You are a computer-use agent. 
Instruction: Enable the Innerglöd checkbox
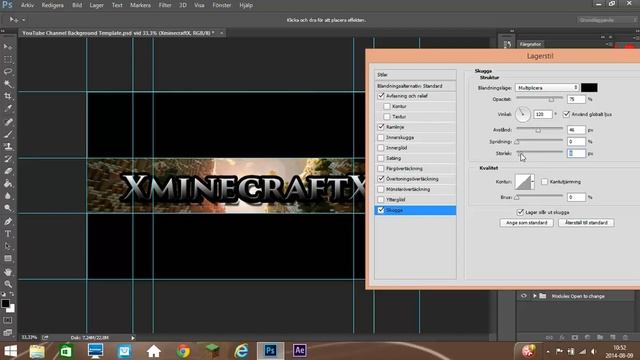click(x=381, y=148)
